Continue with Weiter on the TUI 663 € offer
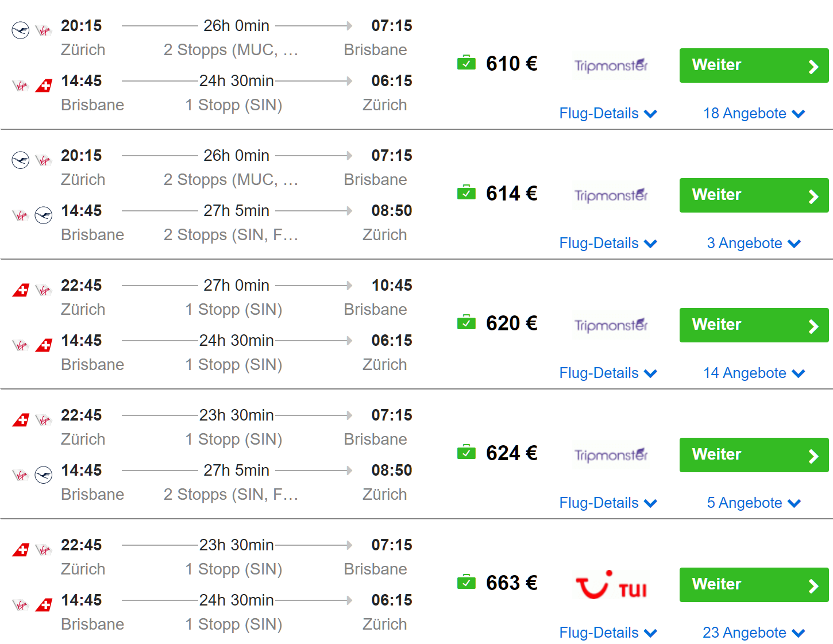This screenshot has height=644, width=833. click(754, 585)
